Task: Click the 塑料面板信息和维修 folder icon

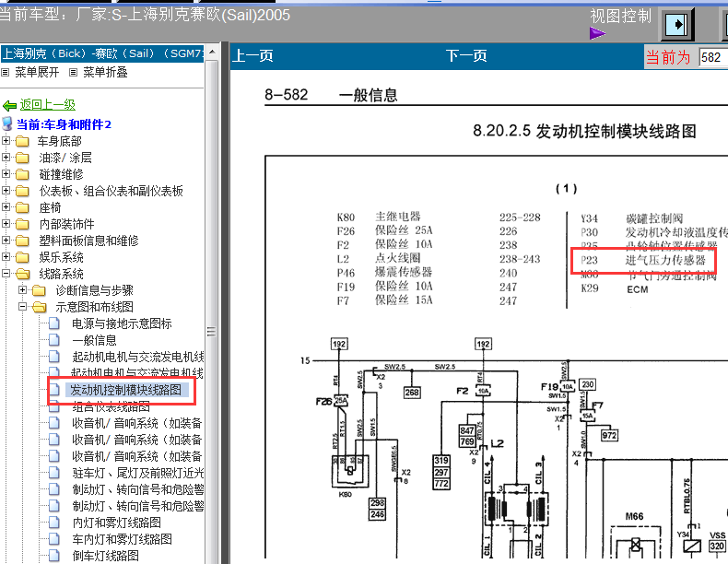Action: point(22,241)
